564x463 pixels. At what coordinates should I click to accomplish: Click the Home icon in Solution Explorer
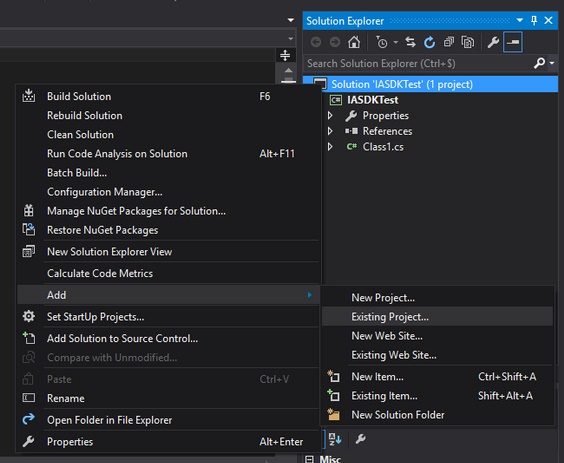354,42
